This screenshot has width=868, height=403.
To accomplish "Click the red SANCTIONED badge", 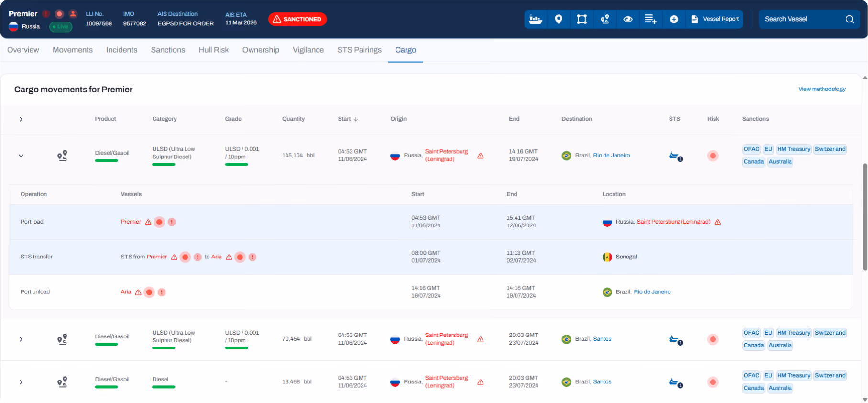I will coord(297,19).
